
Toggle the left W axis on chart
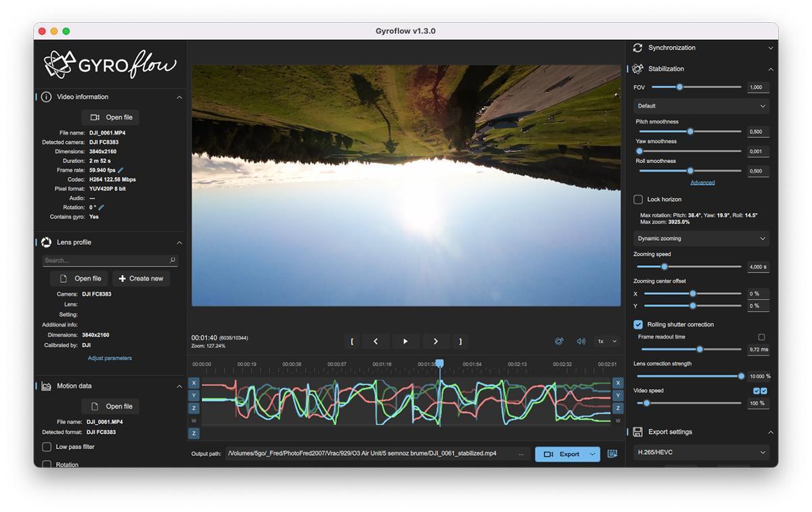coord(194,421)
